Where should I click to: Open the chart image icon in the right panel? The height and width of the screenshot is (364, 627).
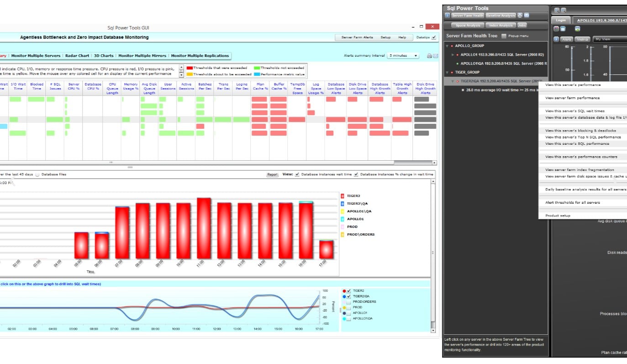(x=578, y=29)
